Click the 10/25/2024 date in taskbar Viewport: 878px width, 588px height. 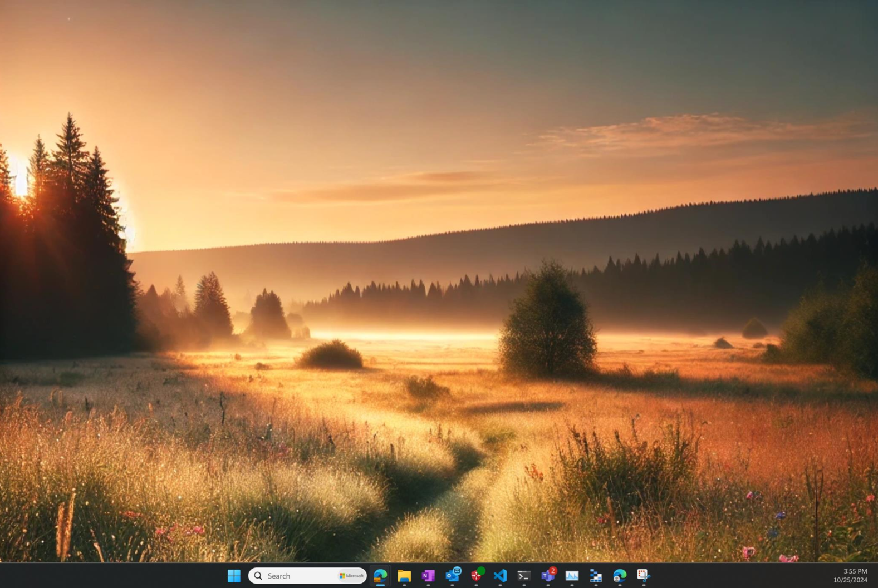[x=850, y=580]
